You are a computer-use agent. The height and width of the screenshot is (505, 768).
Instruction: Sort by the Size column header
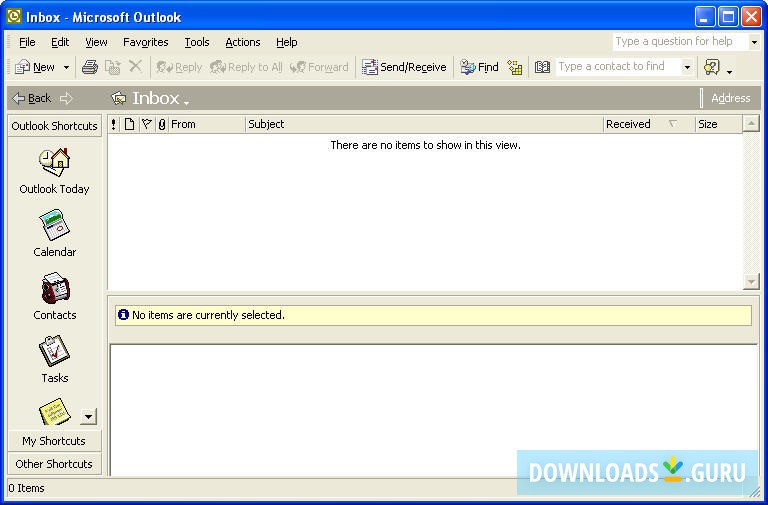click(719, 124)
